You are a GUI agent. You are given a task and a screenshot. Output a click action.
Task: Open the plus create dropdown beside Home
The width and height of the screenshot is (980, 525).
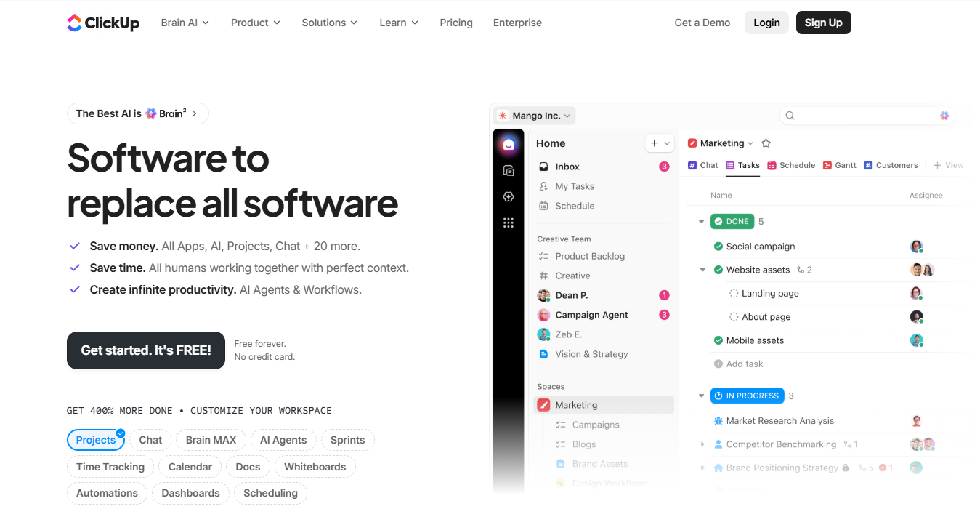coord(660,143)
